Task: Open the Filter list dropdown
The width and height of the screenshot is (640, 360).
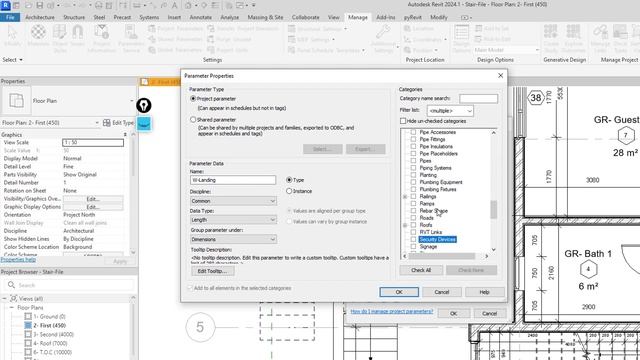Action: point(450,111)
